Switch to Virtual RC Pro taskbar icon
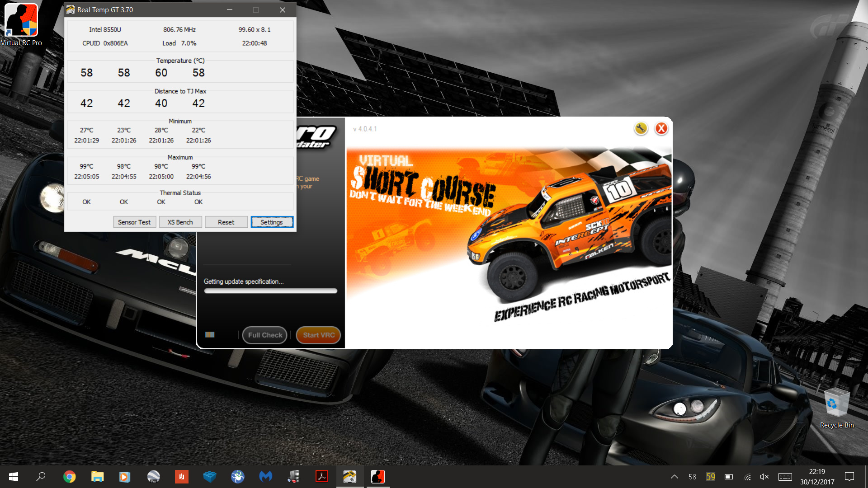Image resolution: width=868 pixels, height=488 pixels. coord(378,477)
